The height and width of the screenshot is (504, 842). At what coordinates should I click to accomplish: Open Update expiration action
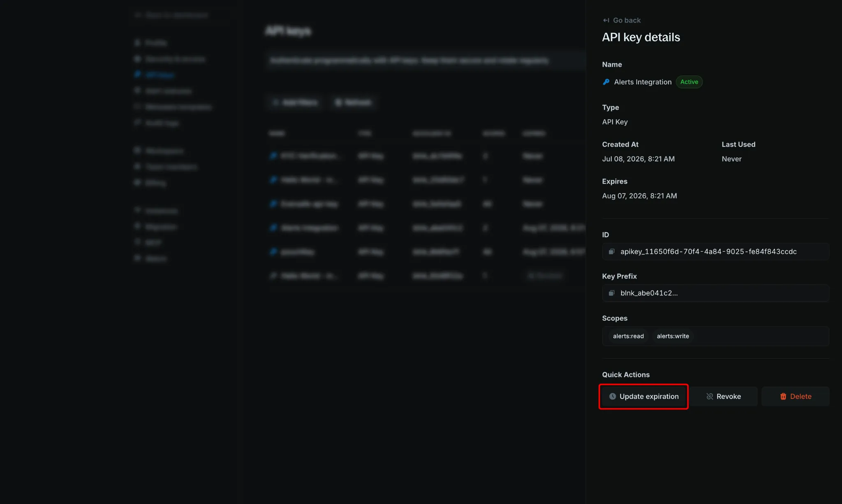click(x=644, y=396)
